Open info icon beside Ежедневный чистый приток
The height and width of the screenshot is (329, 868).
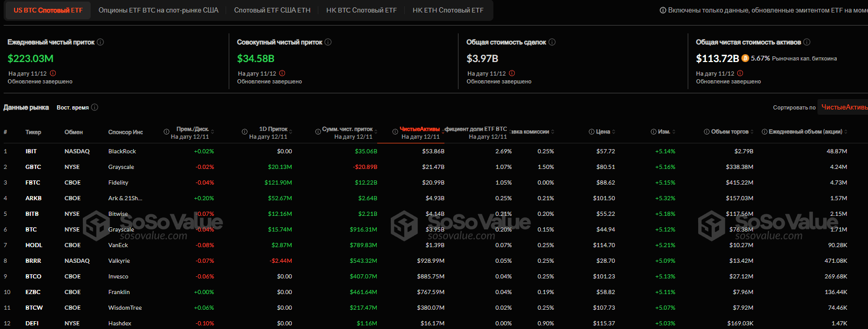click(101, 42)
